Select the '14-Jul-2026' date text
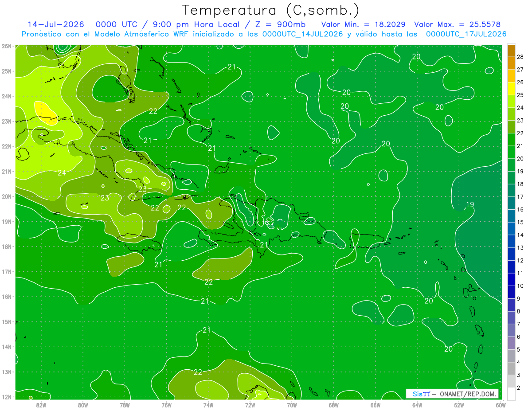The image size is (532, 411). pyautogui.click(x=56, y=24)
